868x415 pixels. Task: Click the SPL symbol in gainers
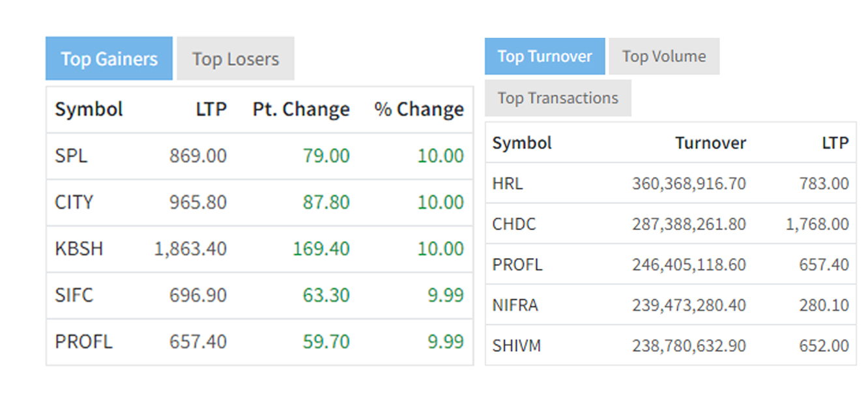point(71,156)
